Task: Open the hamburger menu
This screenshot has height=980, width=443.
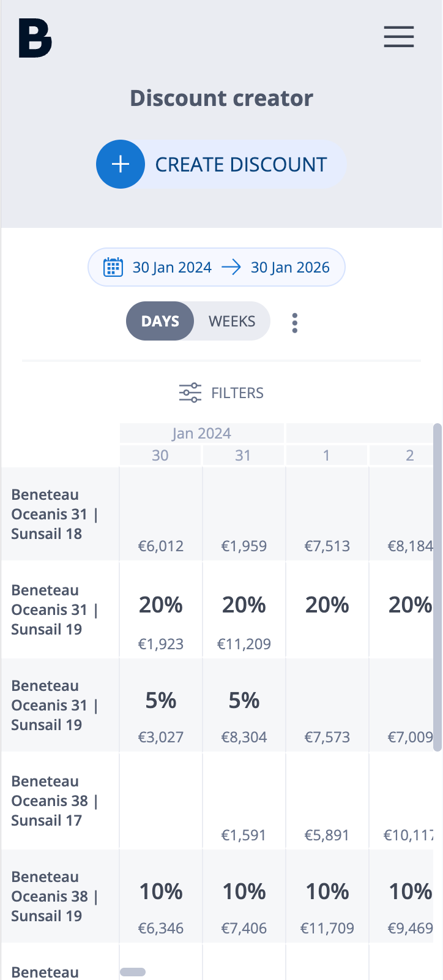Action: (x=399, y=37)
